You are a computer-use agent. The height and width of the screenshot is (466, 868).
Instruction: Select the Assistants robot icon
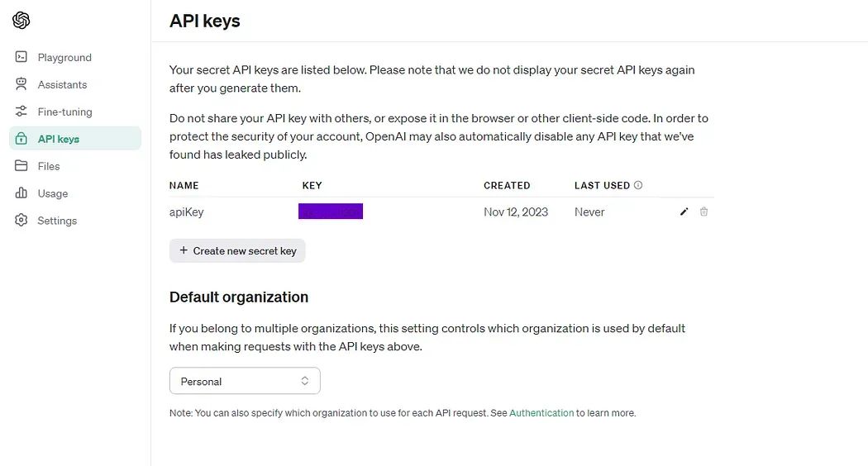coord(21,84)
